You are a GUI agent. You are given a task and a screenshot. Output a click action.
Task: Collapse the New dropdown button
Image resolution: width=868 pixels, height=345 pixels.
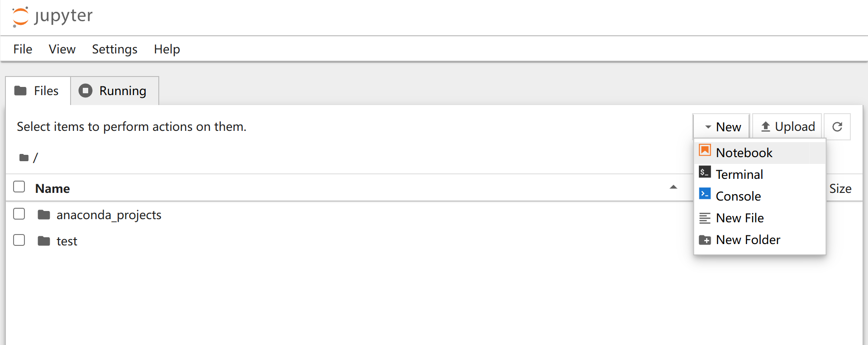pyautogui.click(x=721, y=127)
